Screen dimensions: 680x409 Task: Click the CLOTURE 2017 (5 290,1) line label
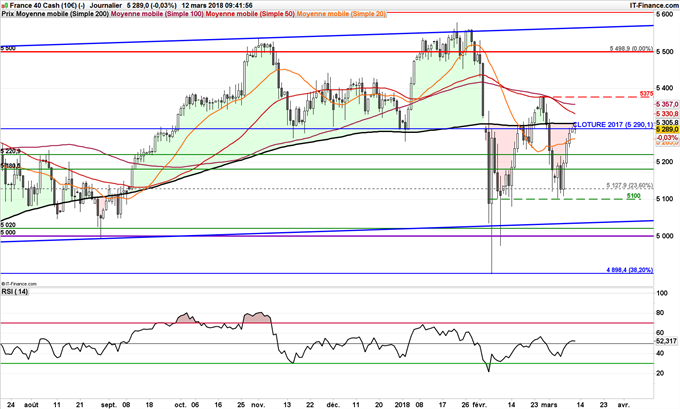coord(613,125)
